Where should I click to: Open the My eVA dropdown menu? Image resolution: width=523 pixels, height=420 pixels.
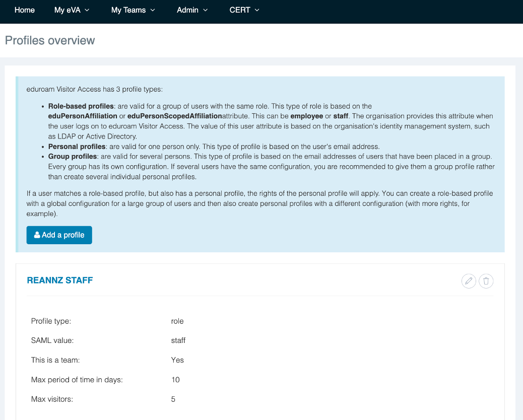pyautogui.click(x=72, y=10)
